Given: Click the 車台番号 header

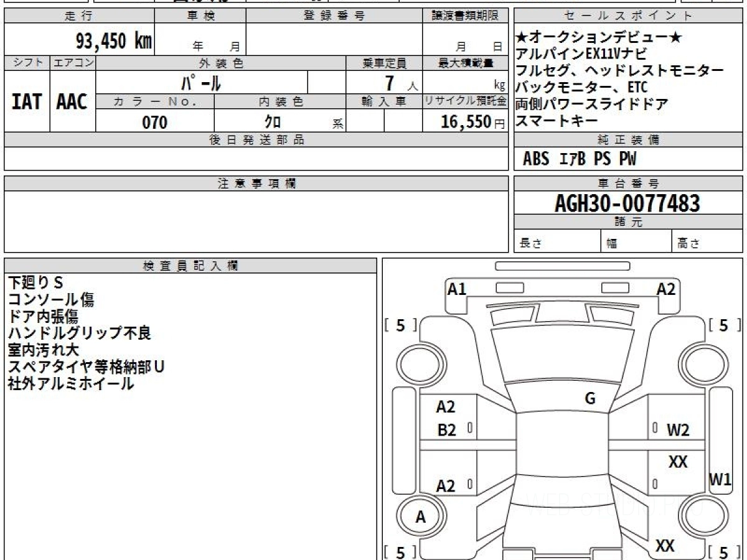Looking at the screenshot, I should coord(629,184).
